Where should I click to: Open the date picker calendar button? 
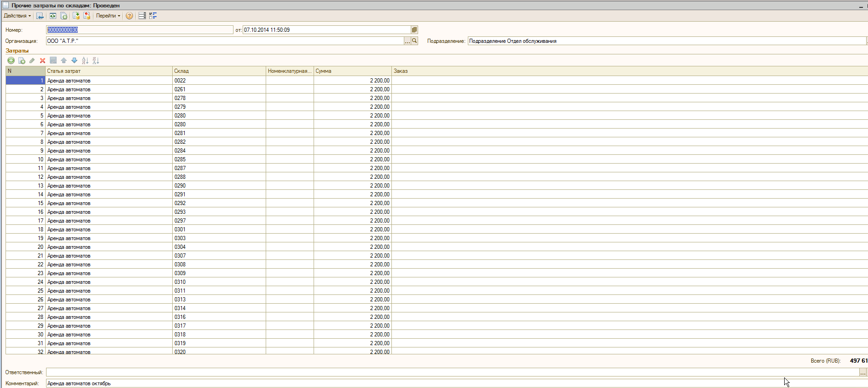point(414,30)
